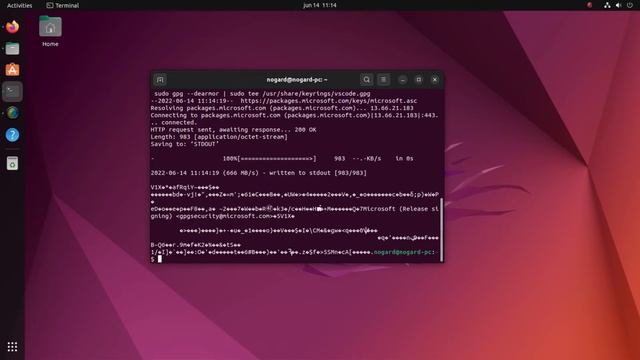Click the microsoft.asc URL line
640x360 pixels.
[x=284, y=101]
